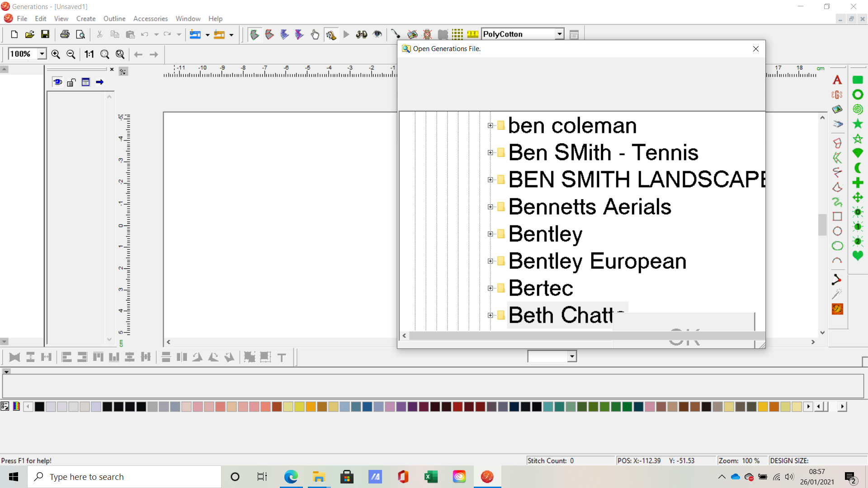Viewport: 868px width, 488px height.
Task: Click the Print icon
Action: point(65,34)
